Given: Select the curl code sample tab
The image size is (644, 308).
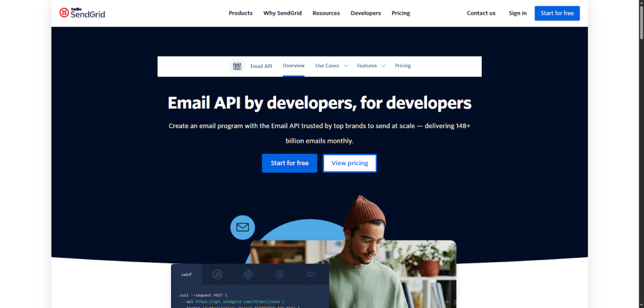Looking at the screenshot, I should coord(187,275).
